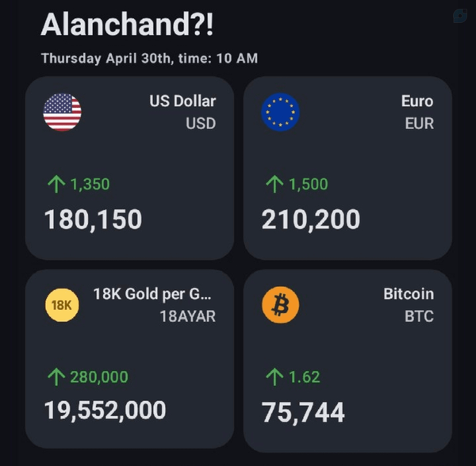Image resolution: width=476 pixels, height=466 pixels.
Task: Select the yellow 18K gold coin icon
Action: click(62, 305)
